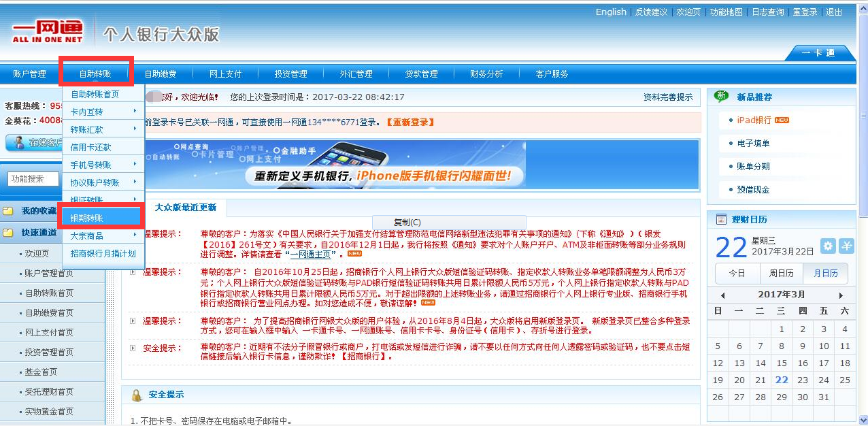The height and width of the screenshot is (426, 868).
Task: Switch calendar to 今日 view
Action: tap(737, 273)
